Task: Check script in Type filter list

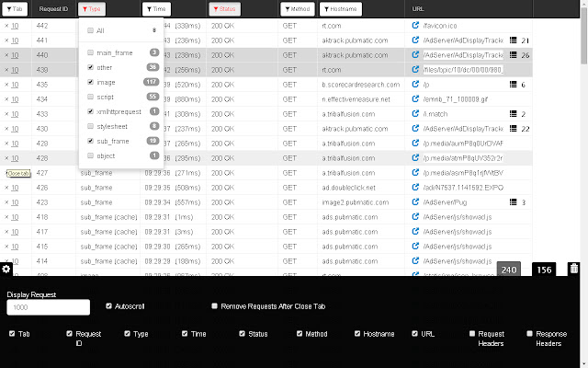Action: (x=90, y=97)
